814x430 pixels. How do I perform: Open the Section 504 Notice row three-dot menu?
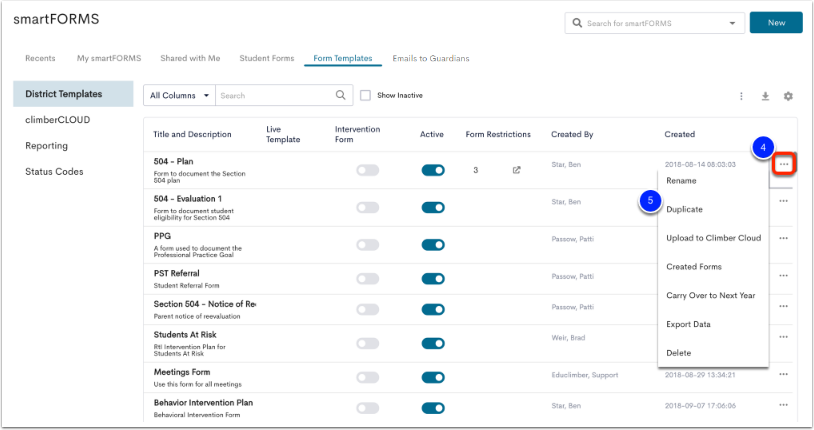point(783,306)
